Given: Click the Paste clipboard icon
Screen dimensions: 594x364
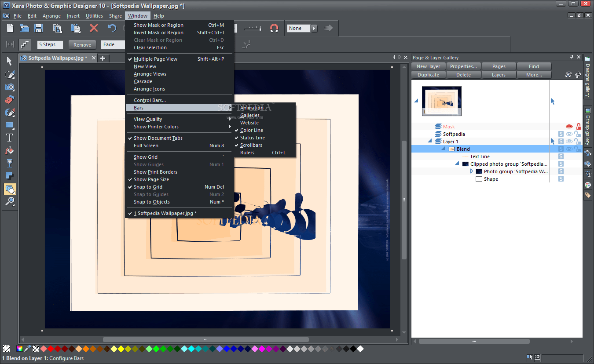Looking at the screenshot, I should click(76, 28).
